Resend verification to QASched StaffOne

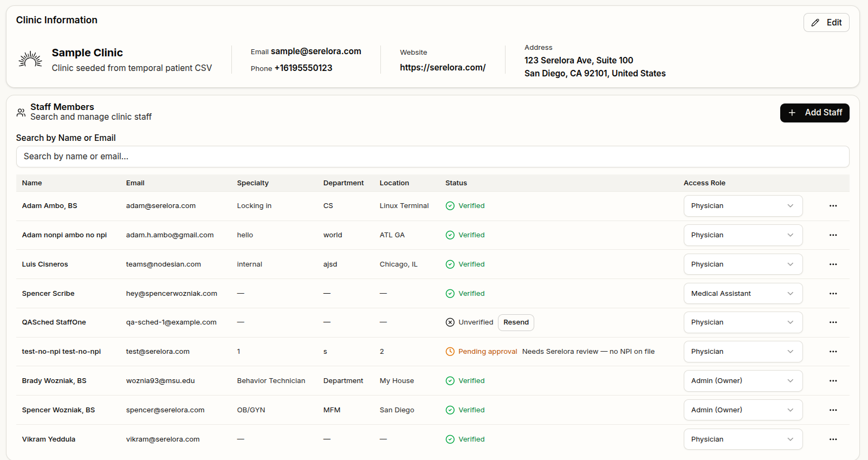coord(516,322)
